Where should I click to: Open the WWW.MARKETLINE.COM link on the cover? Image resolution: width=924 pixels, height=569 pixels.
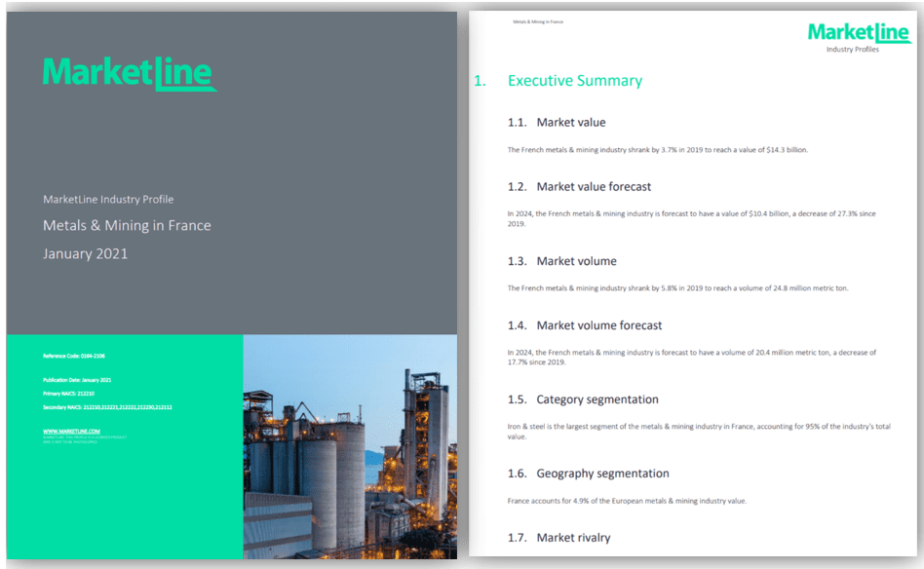click(71, 432)
